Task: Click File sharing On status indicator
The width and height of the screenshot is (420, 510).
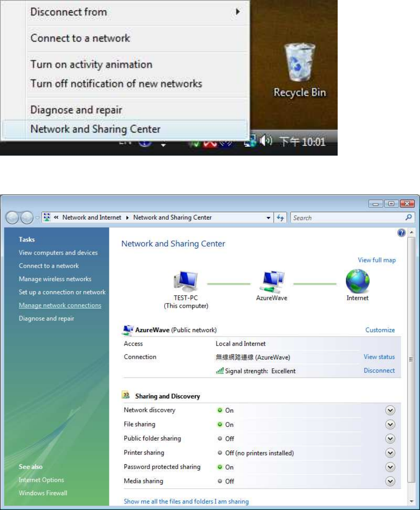Action: coord(220,425)
